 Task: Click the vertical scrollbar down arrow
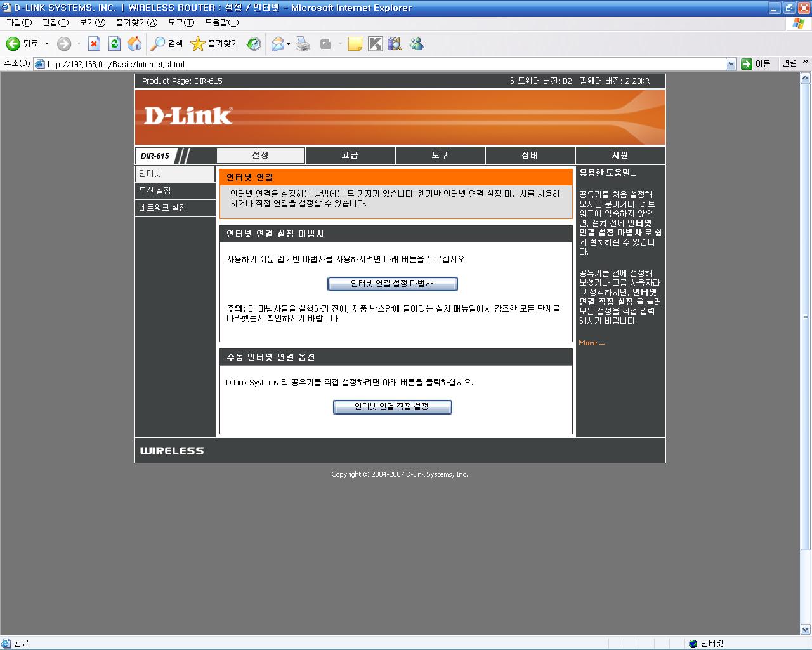point(806,630)
